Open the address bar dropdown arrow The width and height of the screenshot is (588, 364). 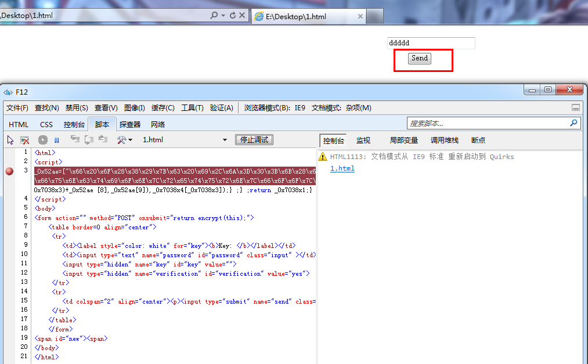pos(223,15)
